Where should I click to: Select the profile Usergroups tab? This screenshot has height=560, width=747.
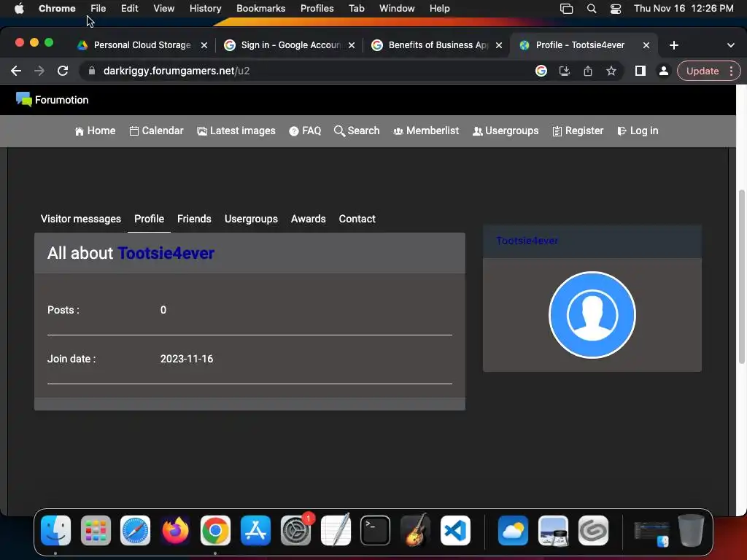click(251, 219)
